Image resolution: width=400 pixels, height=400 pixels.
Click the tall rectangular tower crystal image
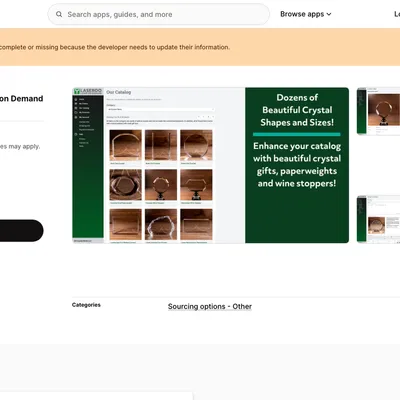click(x=161, y=145)
